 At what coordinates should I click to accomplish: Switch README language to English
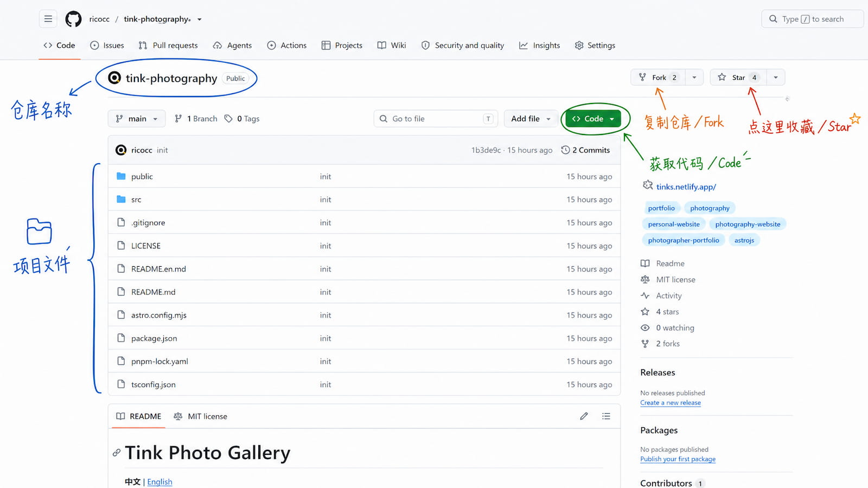point(159,482)
